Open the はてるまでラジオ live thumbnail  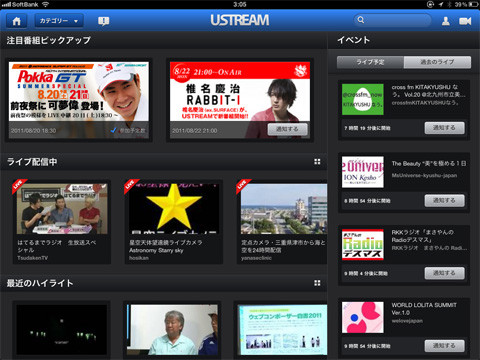(62, 208)
